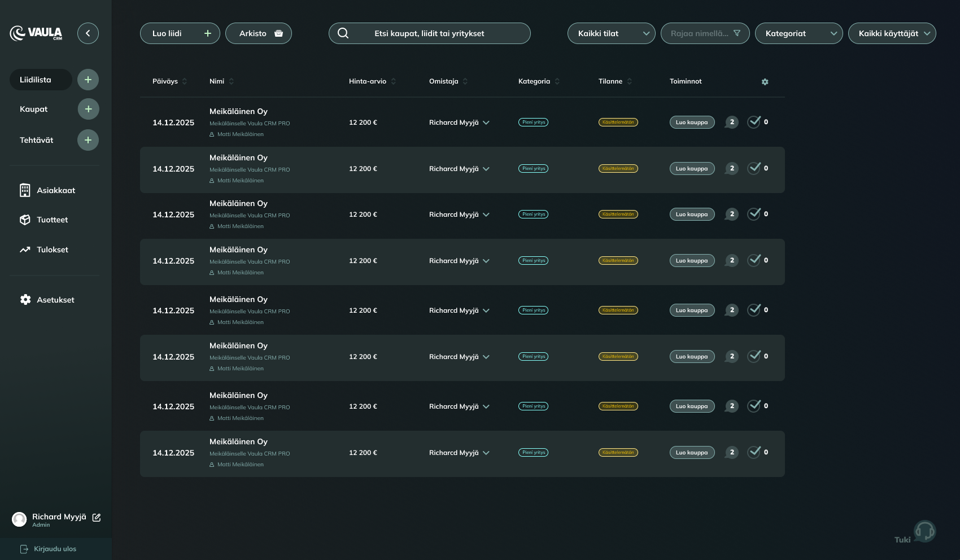Toggle the task checkmark in last row

point(754,452)
